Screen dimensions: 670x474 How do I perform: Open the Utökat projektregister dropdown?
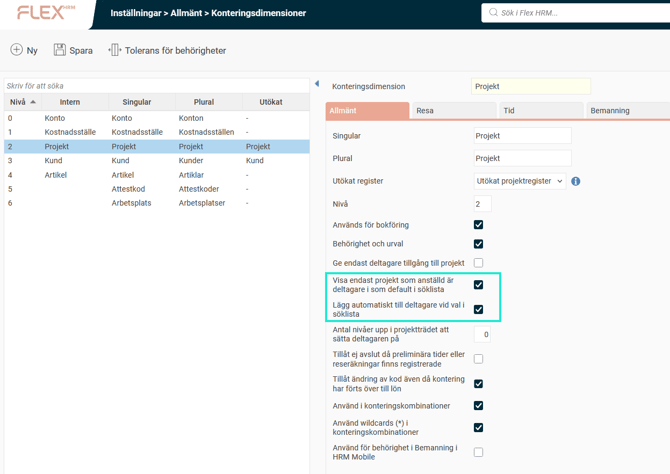[x=519, y=181]
